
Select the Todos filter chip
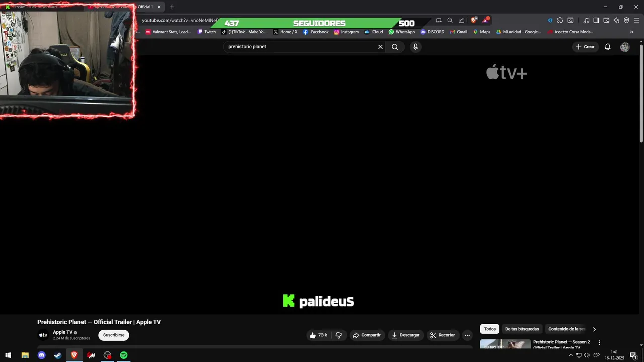coord(490,329)
